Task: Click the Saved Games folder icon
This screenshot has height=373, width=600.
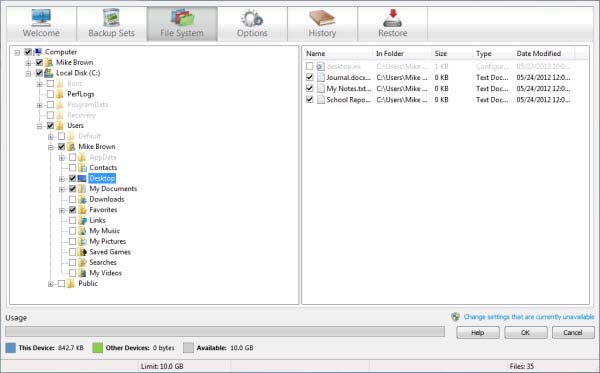Action: click(82, 252)
